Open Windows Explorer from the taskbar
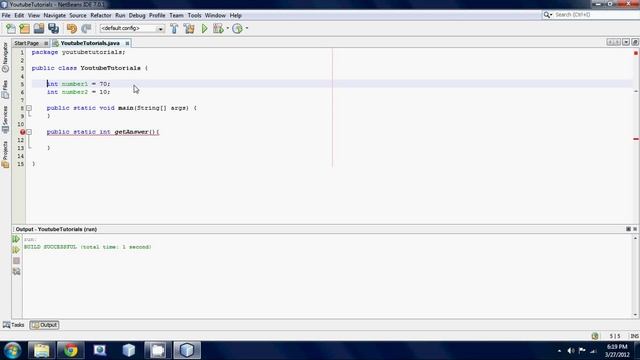 pyautogui.click(x=41, y=351)
